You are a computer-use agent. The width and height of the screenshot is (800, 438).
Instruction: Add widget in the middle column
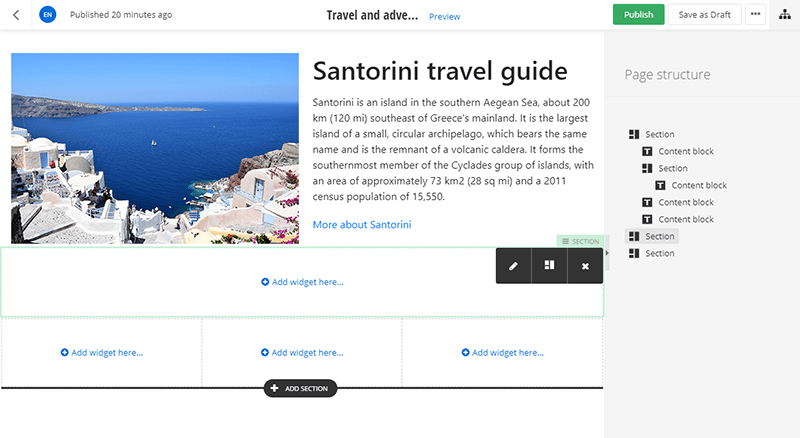pos(302,352)
